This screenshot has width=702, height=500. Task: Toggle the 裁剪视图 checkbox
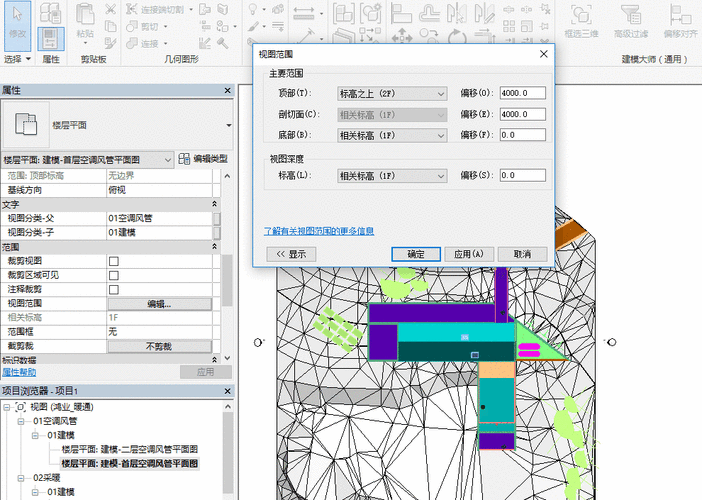(x=114, y=261)
